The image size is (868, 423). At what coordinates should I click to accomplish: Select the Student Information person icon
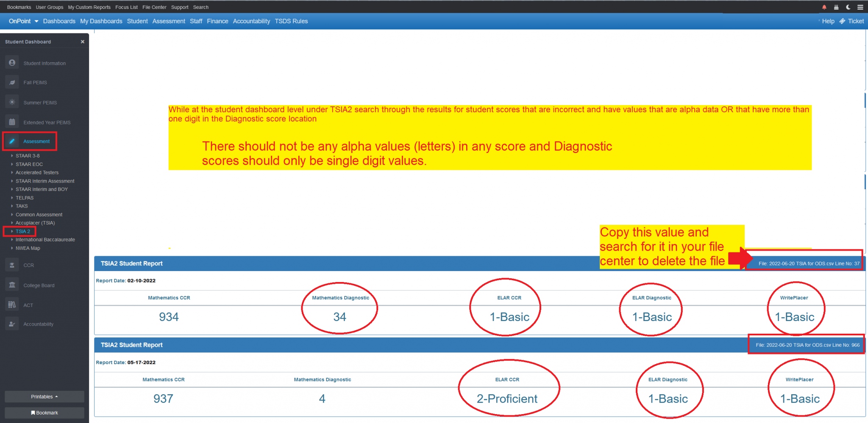click(12, 62)
